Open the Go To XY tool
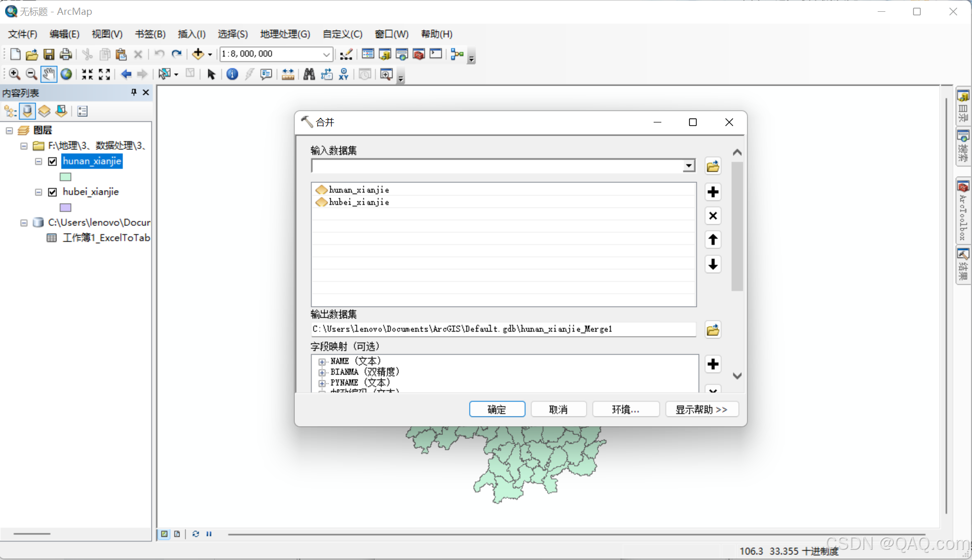972x560 pixels. click(343, 74)
